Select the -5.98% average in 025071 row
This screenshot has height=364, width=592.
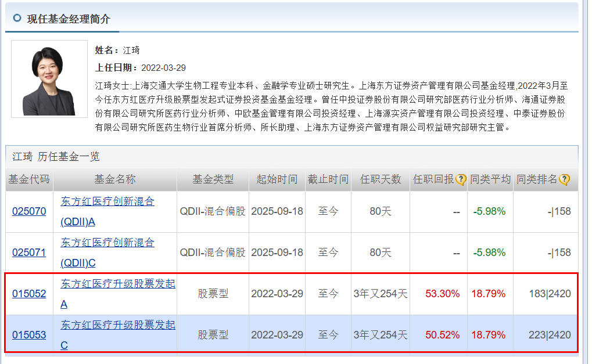(489, 253)
